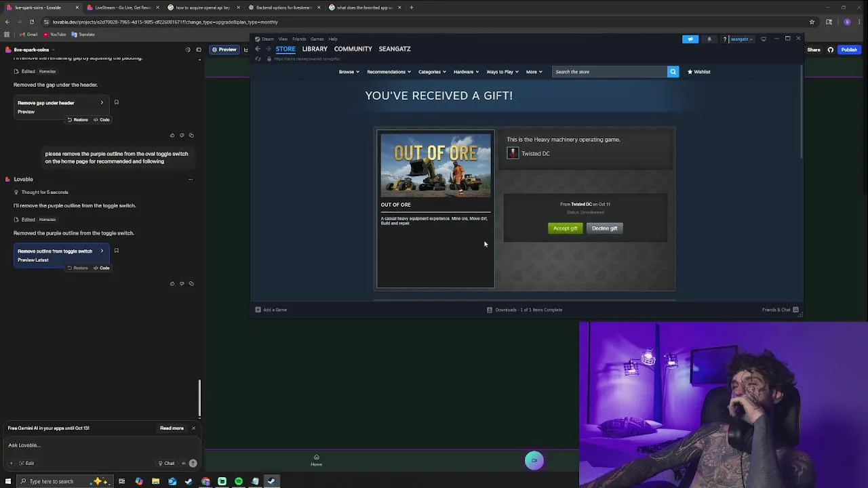Screen dimensions: 868x488
Task: Open the Steam Help menu
Action: [x=333, y=39]
